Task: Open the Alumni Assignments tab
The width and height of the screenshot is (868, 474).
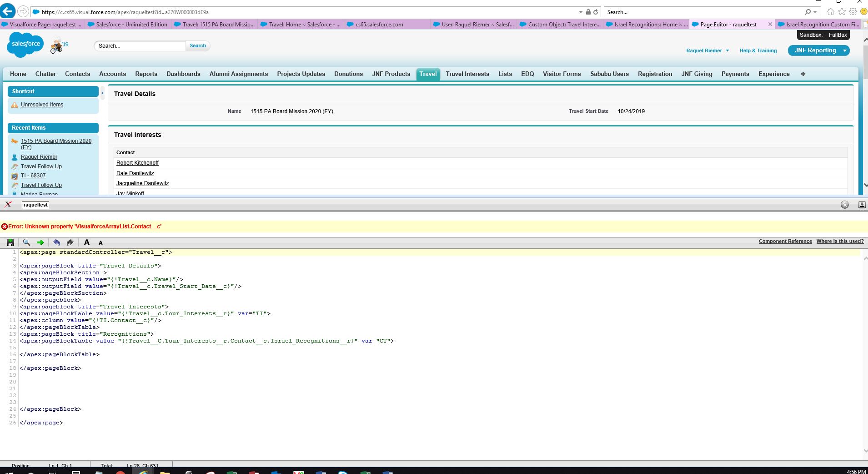Action: click(x=239, y=74)
